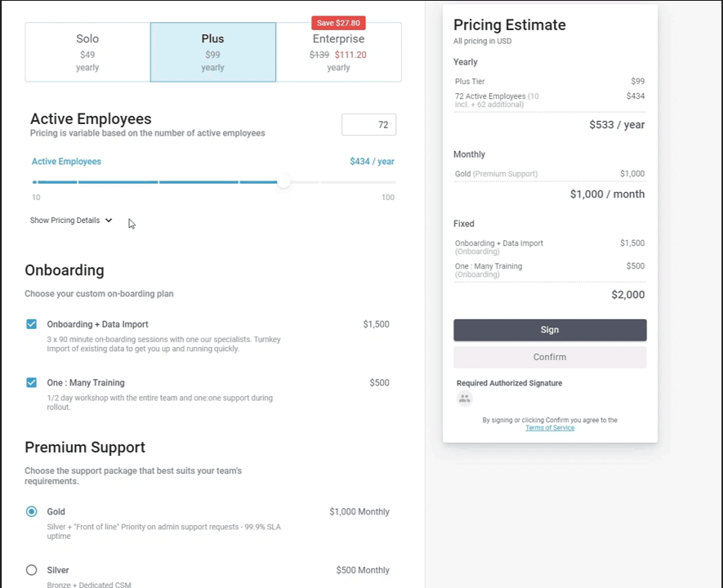Screen dimensions: 723x588
Task: Disable the One : Many Training option
Action: coord(31,382)
